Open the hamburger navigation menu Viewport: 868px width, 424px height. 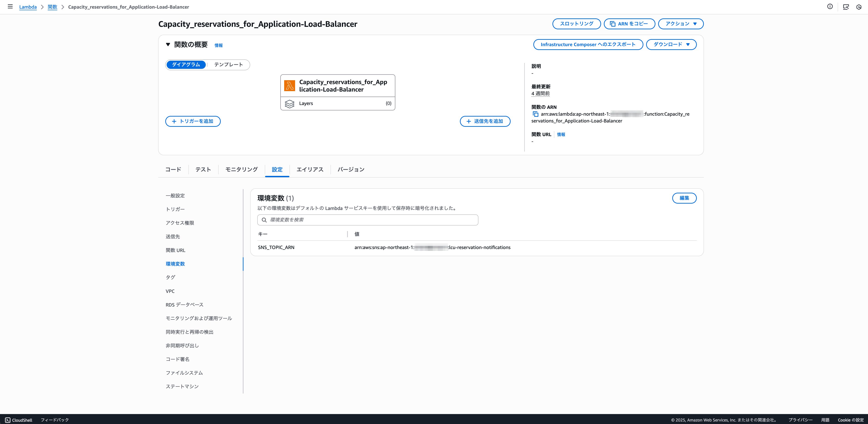pos(10,7)
